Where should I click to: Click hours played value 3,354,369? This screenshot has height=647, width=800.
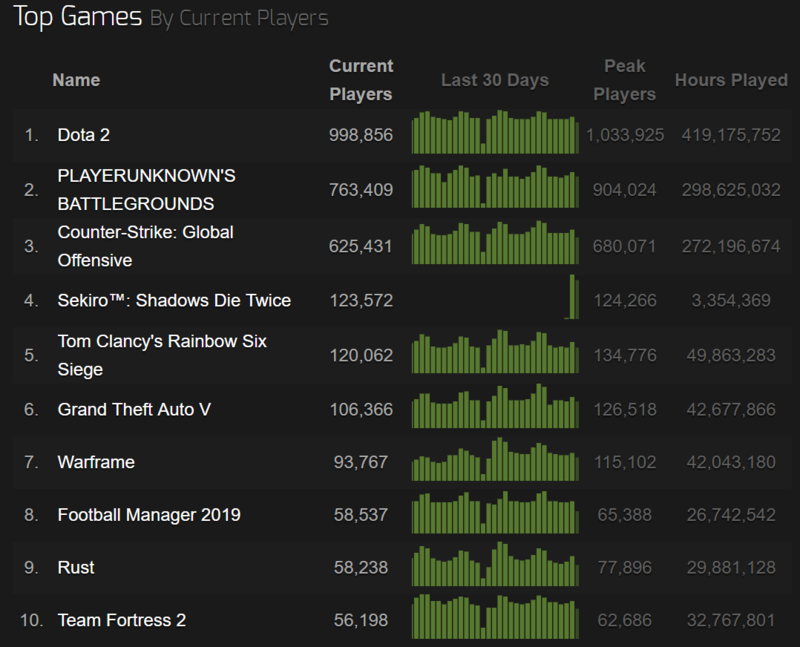tap(731, 301)
